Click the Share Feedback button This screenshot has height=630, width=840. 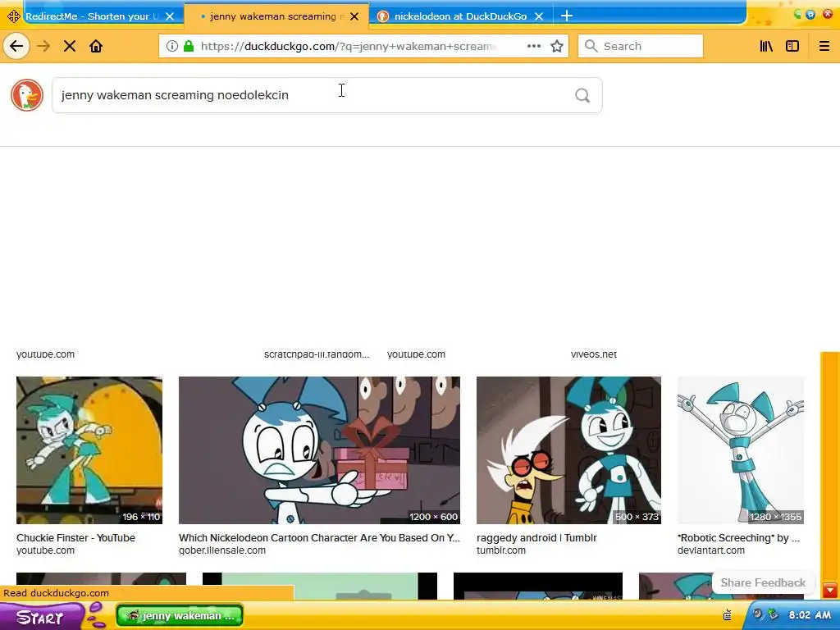coord(763,583)
